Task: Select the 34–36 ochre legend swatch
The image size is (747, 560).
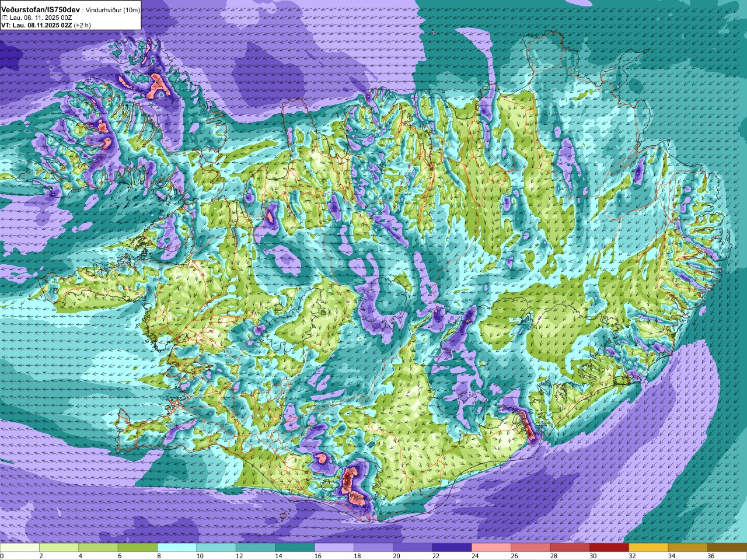Action: pos(687,548)
